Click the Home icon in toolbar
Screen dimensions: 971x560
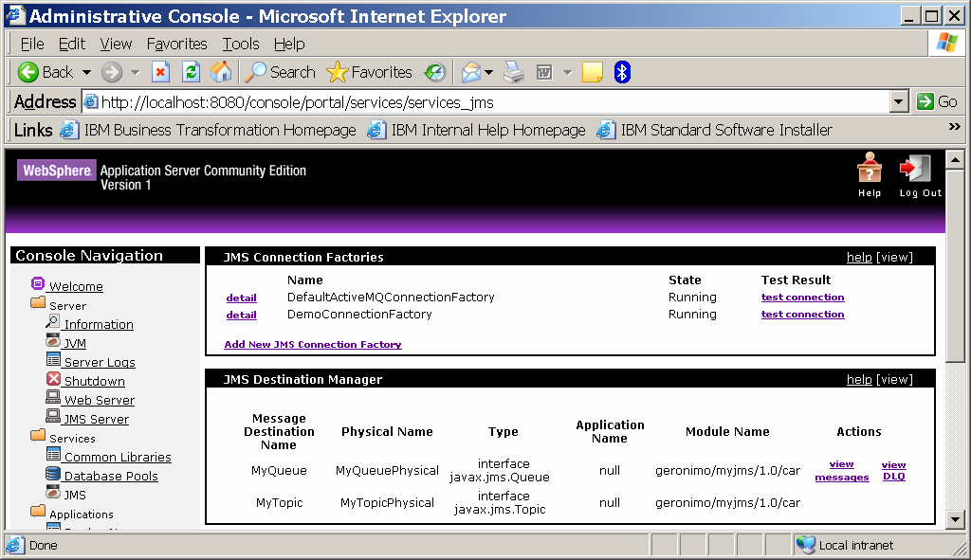point(221,72)
